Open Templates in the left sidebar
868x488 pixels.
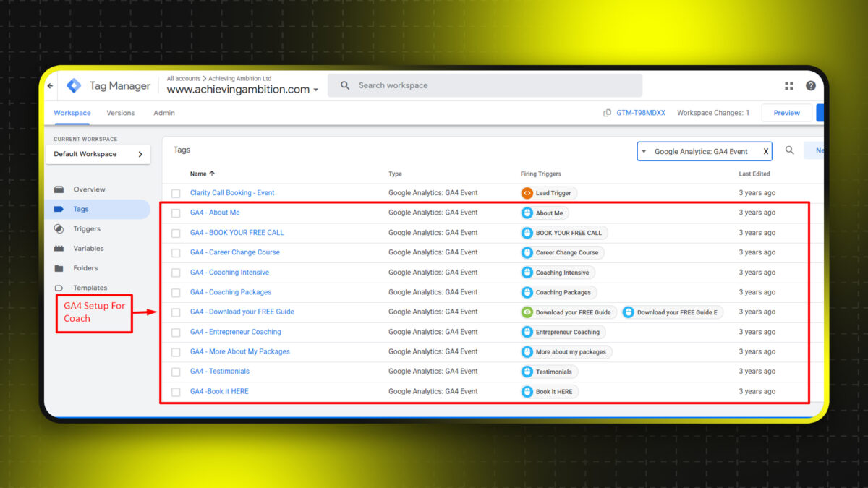pos(90,288)
